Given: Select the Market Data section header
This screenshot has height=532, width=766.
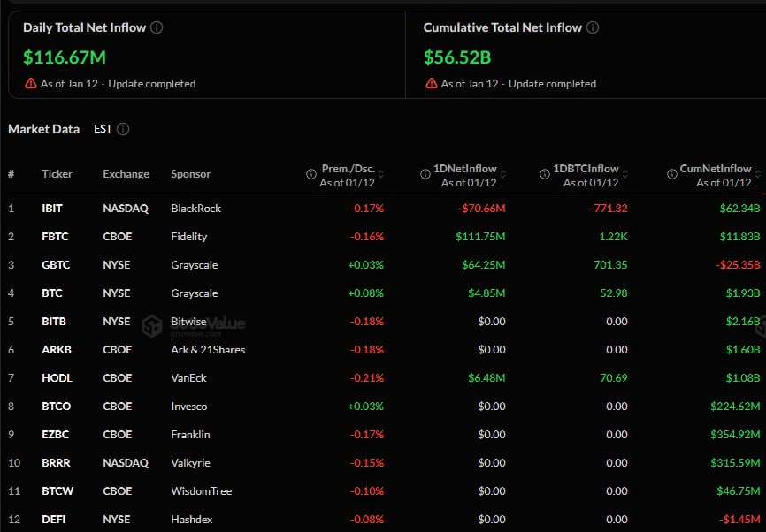Looking at the screenshot, I should click(43, 129).
